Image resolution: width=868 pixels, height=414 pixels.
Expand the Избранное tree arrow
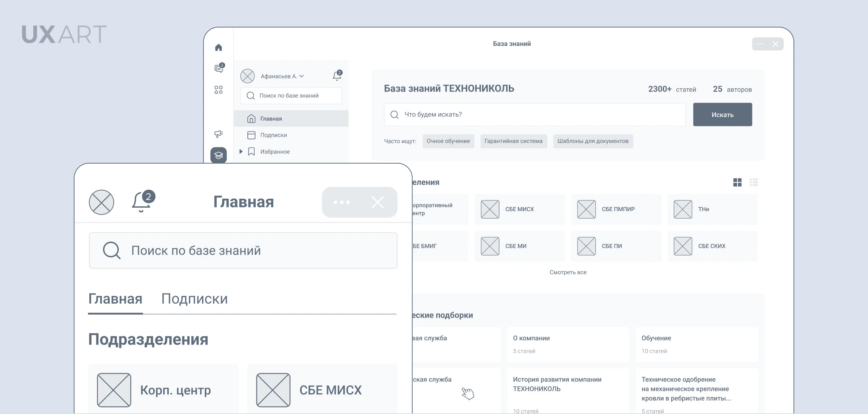pyautogui.click(x=241, y=152)
